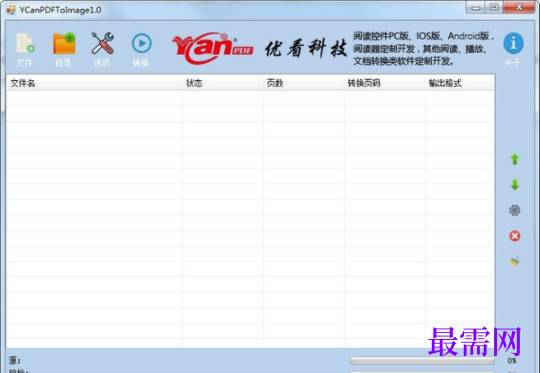Click the 输出格式 column header
The image size is (540, 373).
[x=460, y=83]
